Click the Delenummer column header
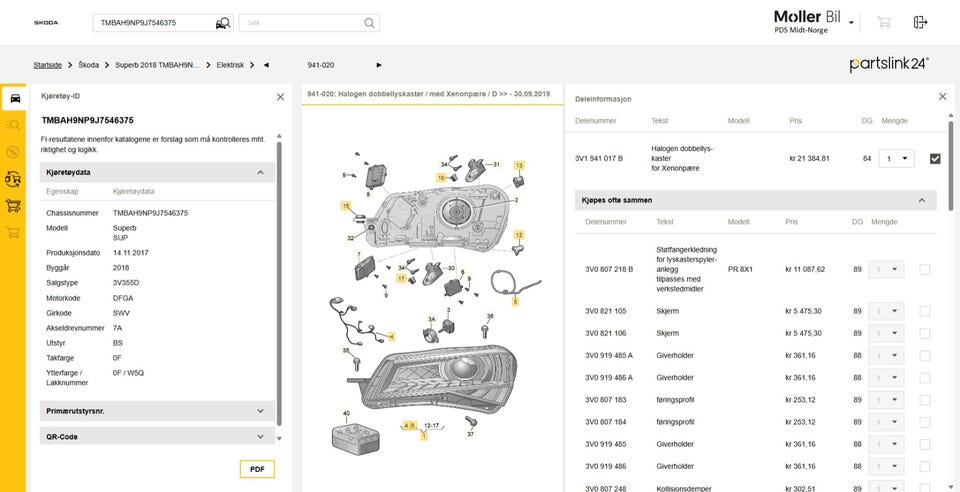Screen dimensions: 960x492 coord(596,121)
